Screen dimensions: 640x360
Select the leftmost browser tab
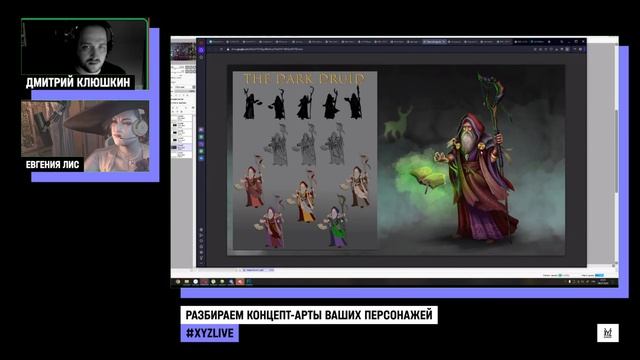pyautogui.click(x=216, y=42)
